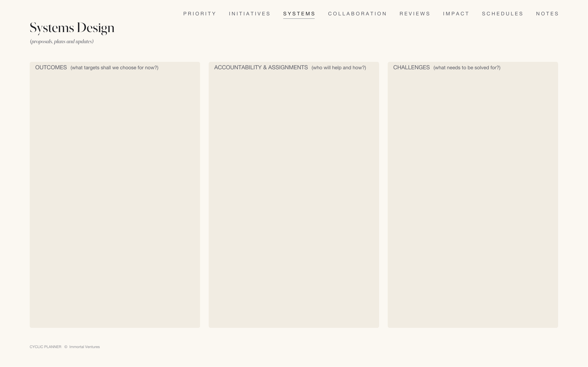
Task: Click the CYCLIC PLANNER footer text
Action: tap(45, 347)
